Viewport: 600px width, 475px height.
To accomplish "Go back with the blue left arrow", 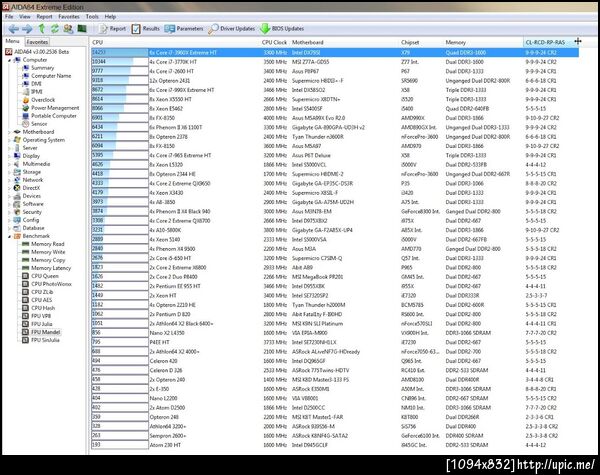I will point(13,29).
